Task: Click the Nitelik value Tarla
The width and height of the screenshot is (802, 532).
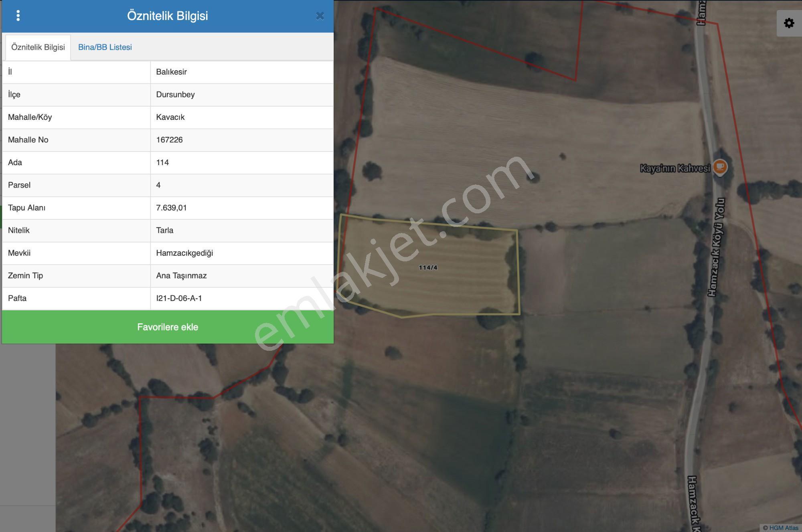Action: pyautogui.click(x=165, y=231)
